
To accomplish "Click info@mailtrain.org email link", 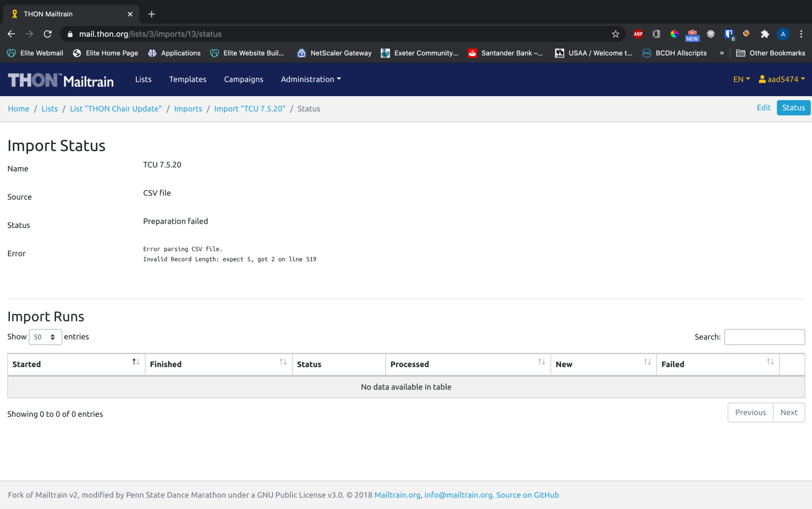I will pos(458,495).
